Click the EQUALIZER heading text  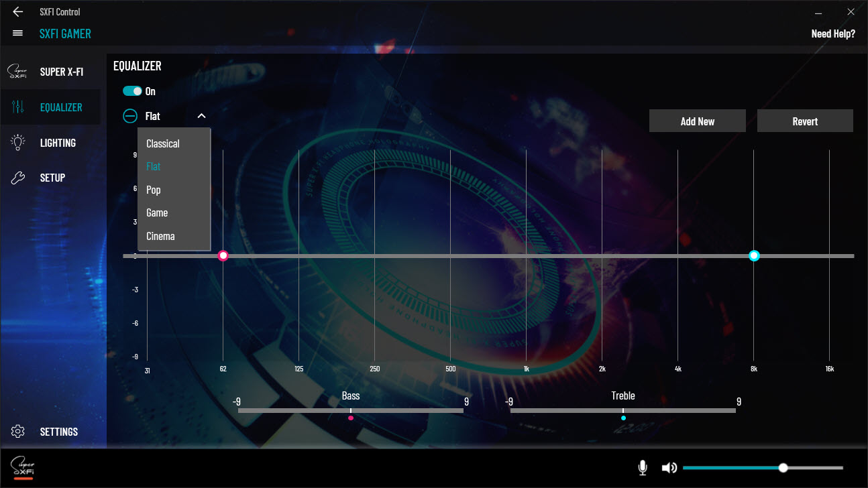[x=138, y=66]
